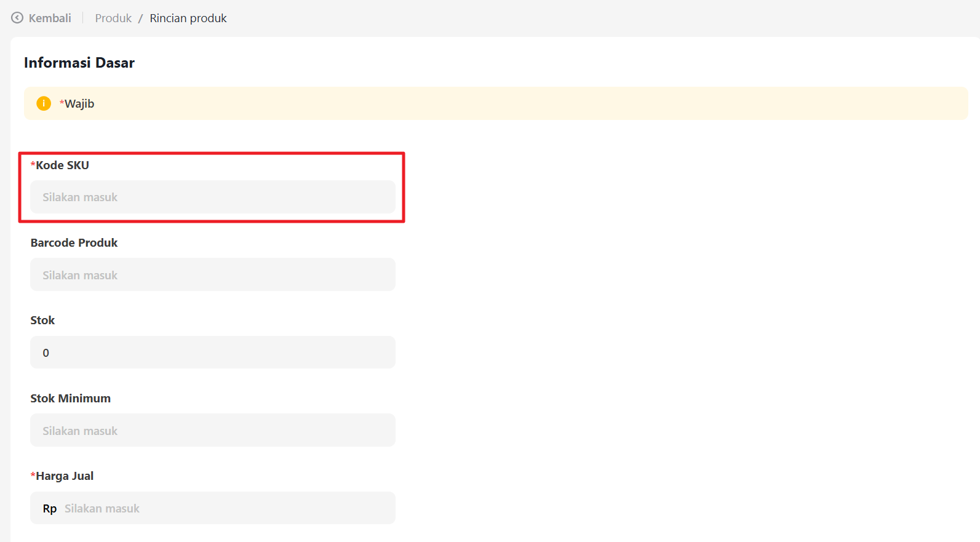Click the yellow info icon in Wajib banner
The width and height of the screenshot is (980, 542).
pos(44,103)
